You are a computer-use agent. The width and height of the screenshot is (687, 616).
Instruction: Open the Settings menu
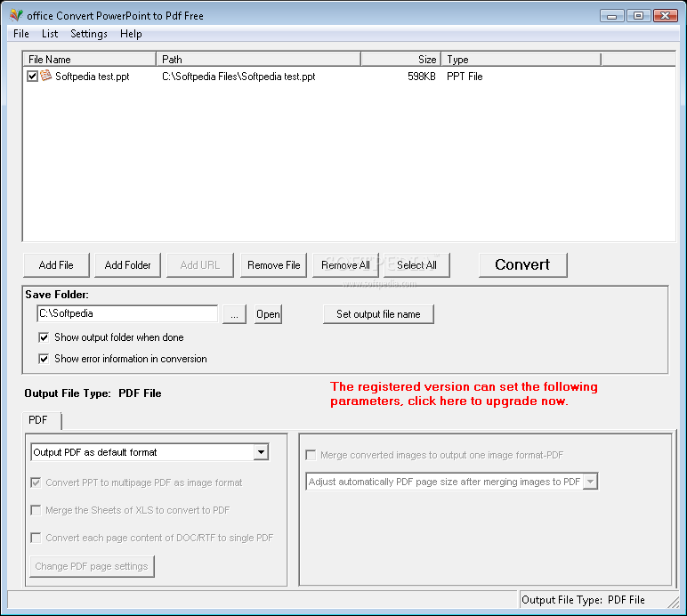(89, 34)
